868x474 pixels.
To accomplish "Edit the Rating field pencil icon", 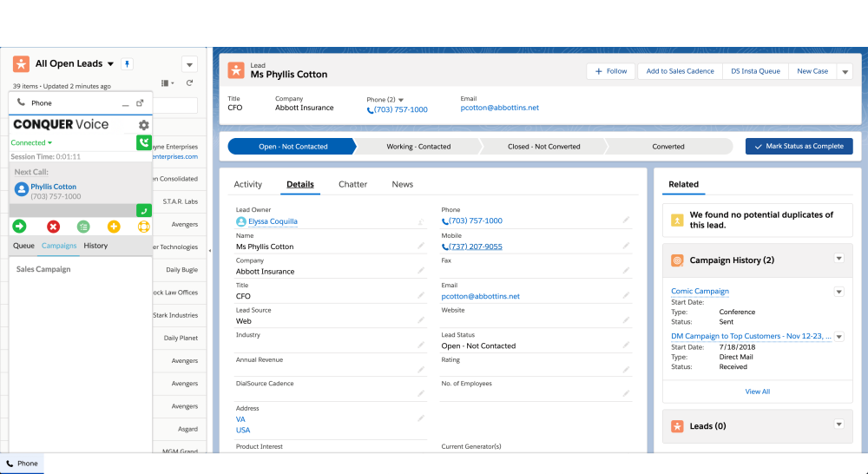I will 626,369.
